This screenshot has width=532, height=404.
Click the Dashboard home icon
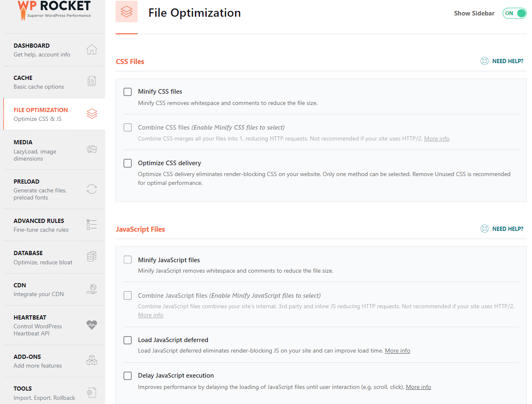(x=92, y=50)
